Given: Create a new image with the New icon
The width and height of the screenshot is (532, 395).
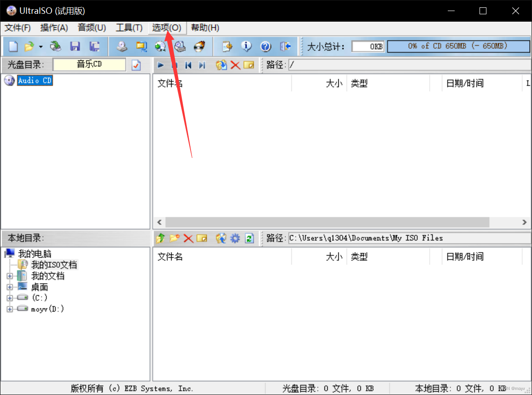Looking at the screenshot, I should [13, 46].
